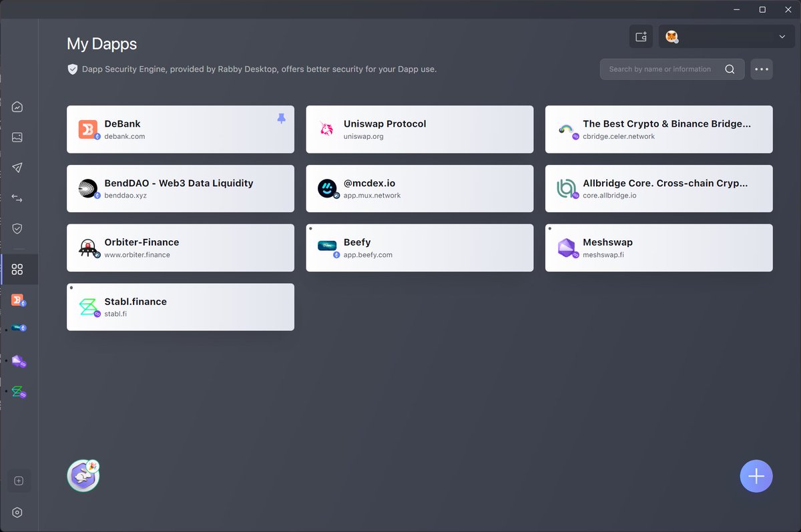Open the NFT gallery image icon in sidebar

[17, 138]
